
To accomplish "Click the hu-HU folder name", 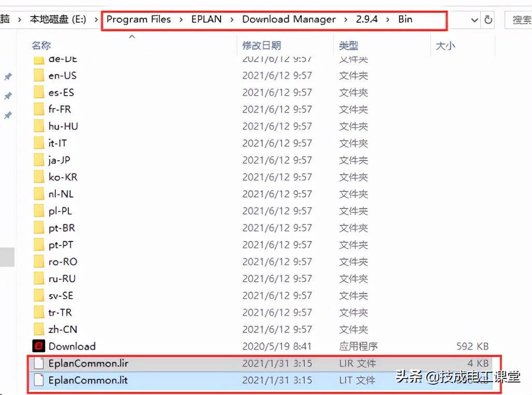I will 63,126.
